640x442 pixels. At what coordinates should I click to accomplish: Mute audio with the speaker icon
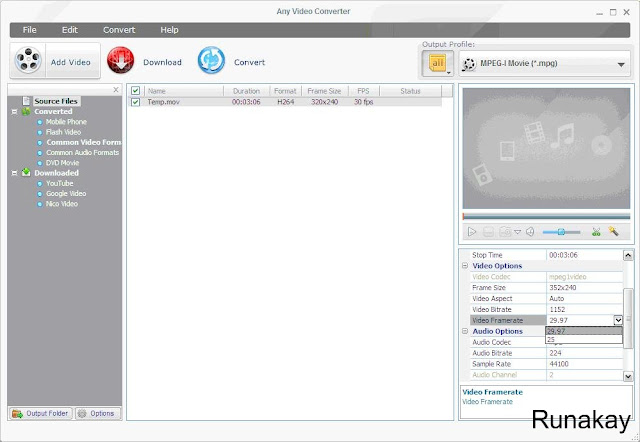pos(530,232)
